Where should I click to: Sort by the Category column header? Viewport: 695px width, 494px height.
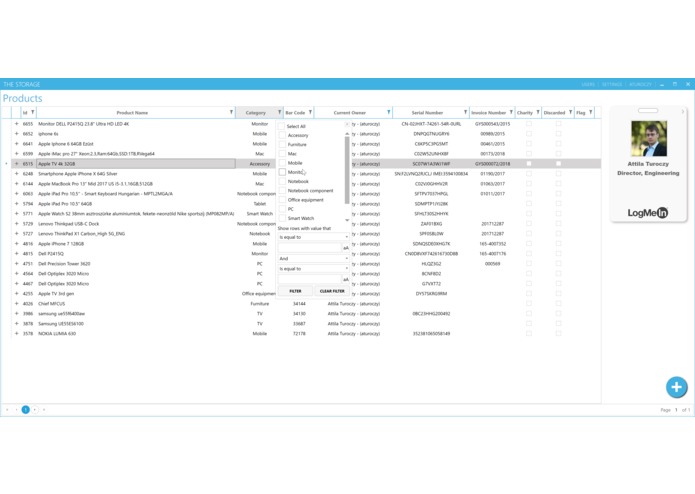tap(256, 113)
